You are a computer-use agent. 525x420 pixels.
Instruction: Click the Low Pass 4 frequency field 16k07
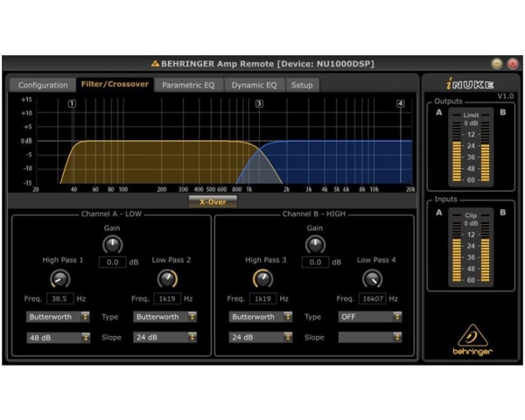click(373, 298)
